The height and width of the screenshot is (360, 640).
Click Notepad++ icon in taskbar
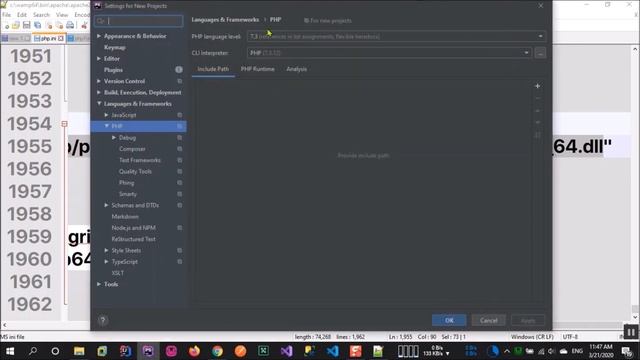tap(378, 351)
